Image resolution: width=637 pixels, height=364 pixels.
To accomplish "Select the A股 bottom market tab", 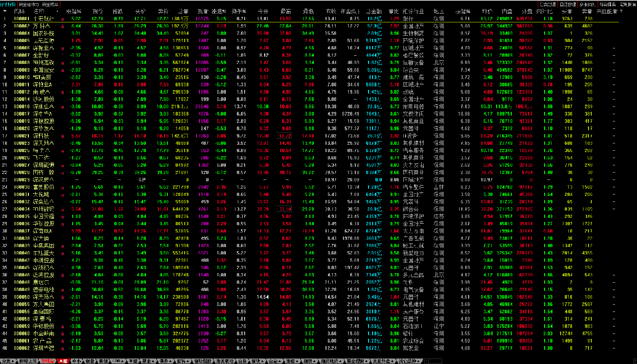I will (x=64, y=361).
